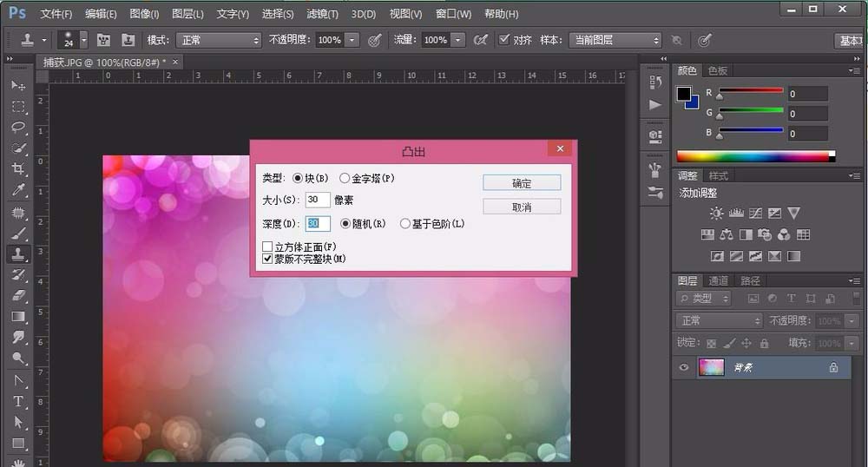The height and width of the screenshot is (467, 868).
Task: Select the Spot Healing Brush tool
Action: (17, 213)
